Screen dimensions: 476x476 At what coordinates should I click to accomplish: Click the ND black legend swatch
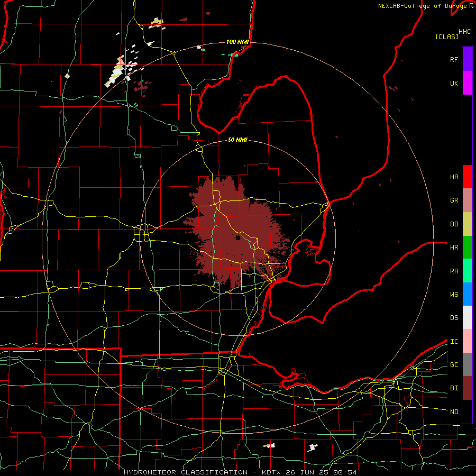pyautogui.click(x=467, y=411)
